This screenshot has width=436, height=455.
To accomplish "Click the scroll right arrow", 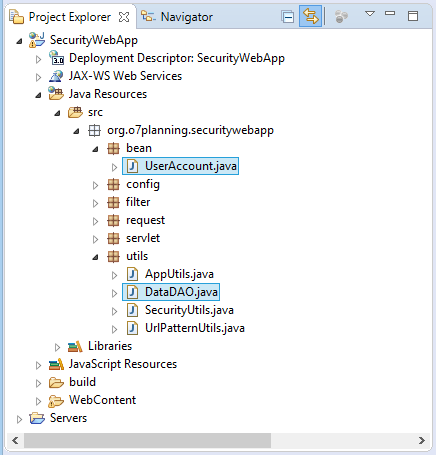I will pos(422,441).
